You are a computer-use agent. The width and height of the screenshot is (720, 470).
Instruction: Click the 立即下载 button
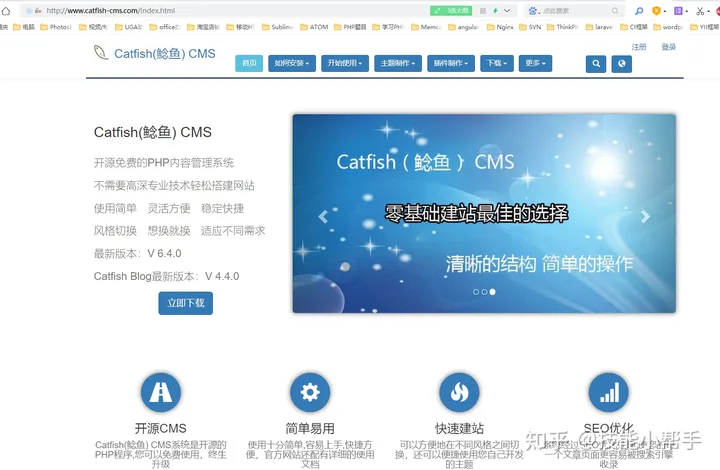coord(185,303)
